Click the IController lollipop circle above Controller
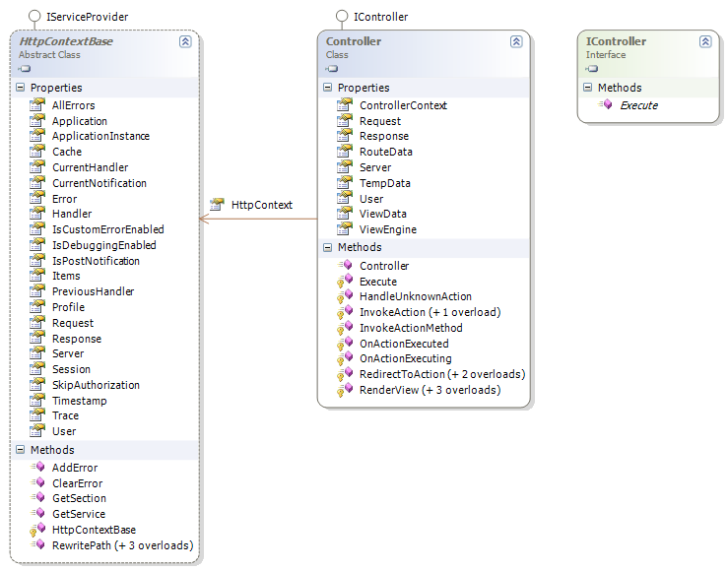 click(342, 16)
